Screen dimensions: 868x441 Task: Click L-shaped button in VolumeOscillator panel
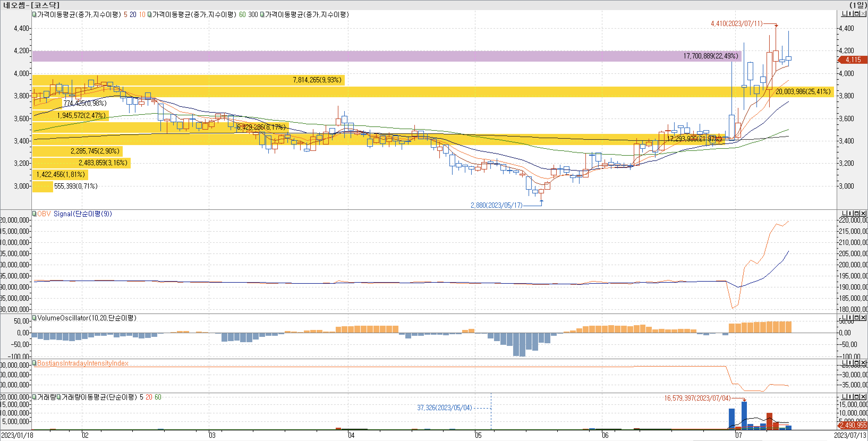844,318
